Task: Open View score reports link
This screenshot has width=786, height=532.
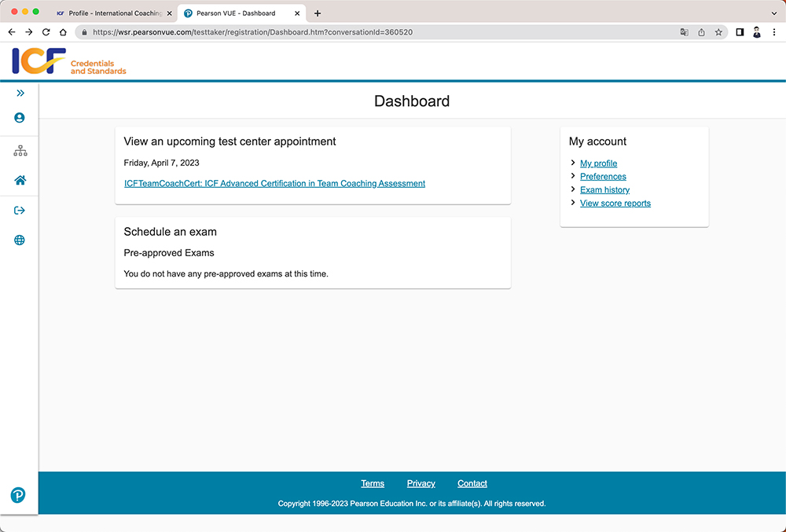Action: (615, 204)
